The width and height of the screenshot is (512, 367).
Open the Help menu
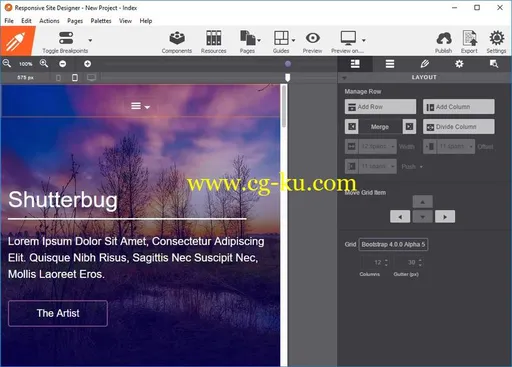click(146, 21)
